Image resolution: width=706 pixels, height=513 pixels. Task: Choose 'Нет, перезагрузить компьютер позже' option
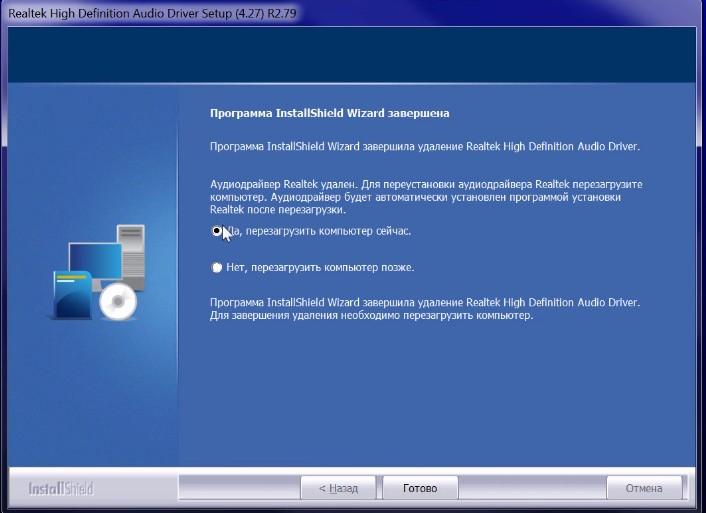(x=217, y=268)
